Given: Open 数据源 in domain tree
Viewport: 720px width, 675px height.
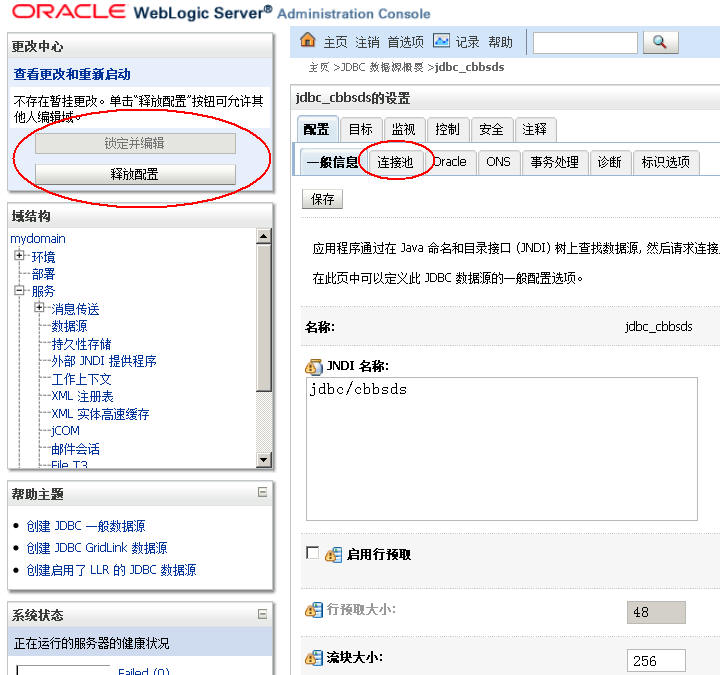Looking at the screenshot, I should (x=69, y=326).
